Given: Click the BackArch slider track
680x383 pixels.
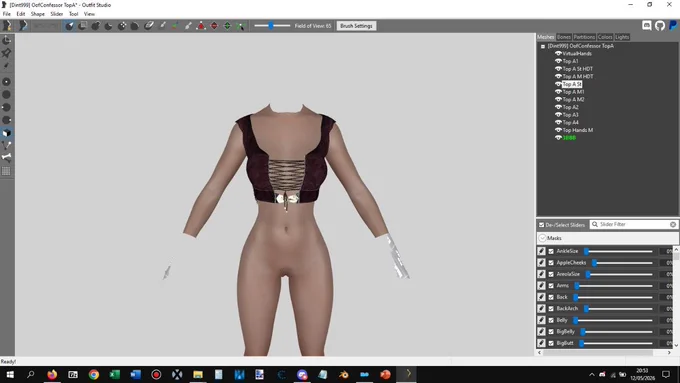Looking at the screenshot, I should (618, 308).
